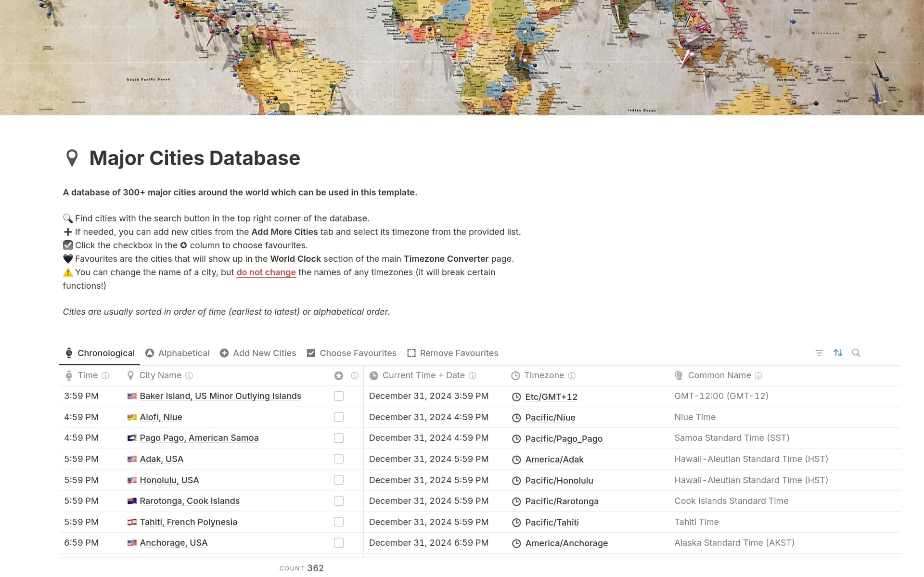
Task: Open the Pacific/Tahiti timezone link
Action: [x=552, y=523]
